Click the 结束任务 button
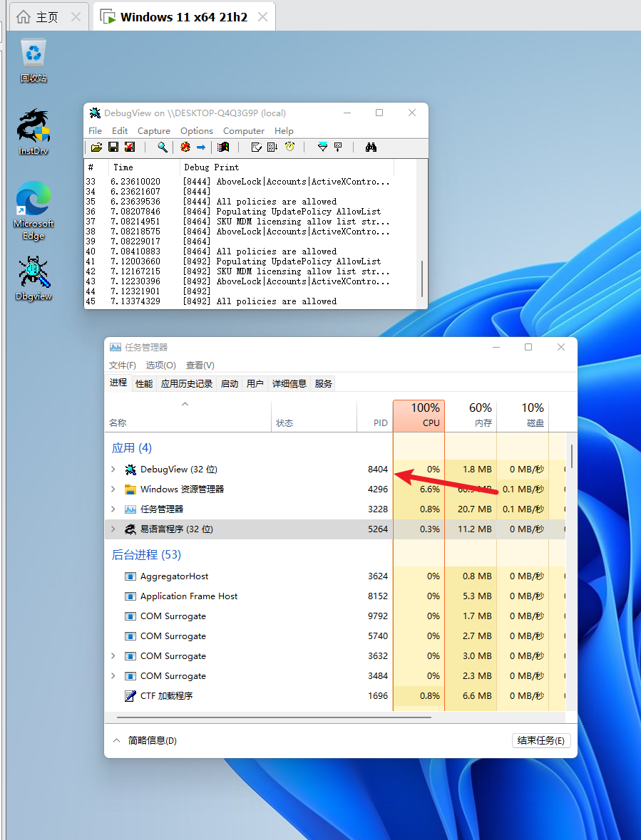The image size is (641, 840). coord(541,740)
